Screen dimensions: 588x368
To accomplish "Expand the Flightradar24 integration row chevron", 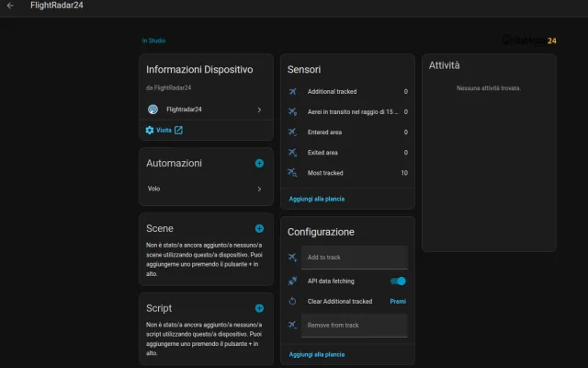I will pyautogui.click(x=259, y=109).
